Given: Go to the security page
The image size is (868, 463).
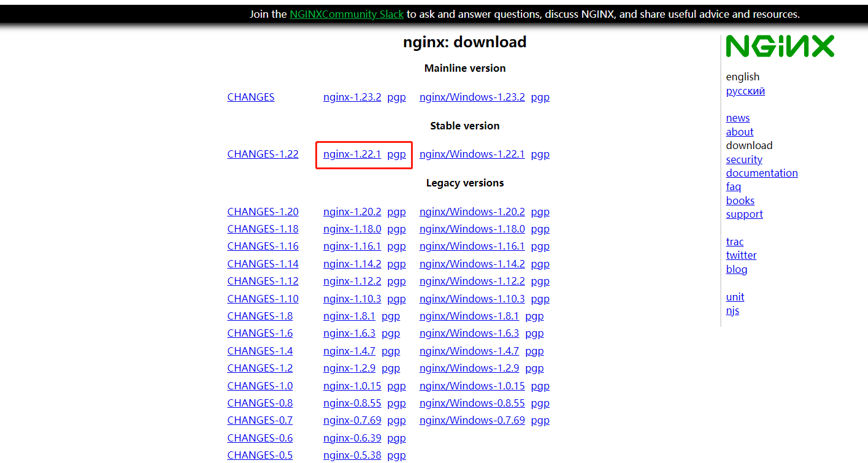Looking at the screenshot, I should pyautogui.click(x=744, y=159).
